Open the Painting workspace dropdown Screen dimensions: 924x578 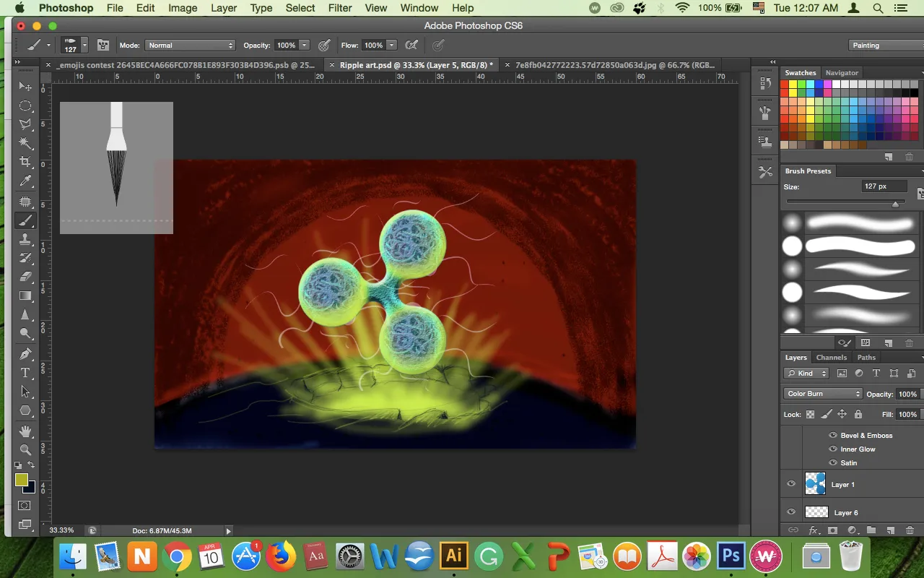886,45
